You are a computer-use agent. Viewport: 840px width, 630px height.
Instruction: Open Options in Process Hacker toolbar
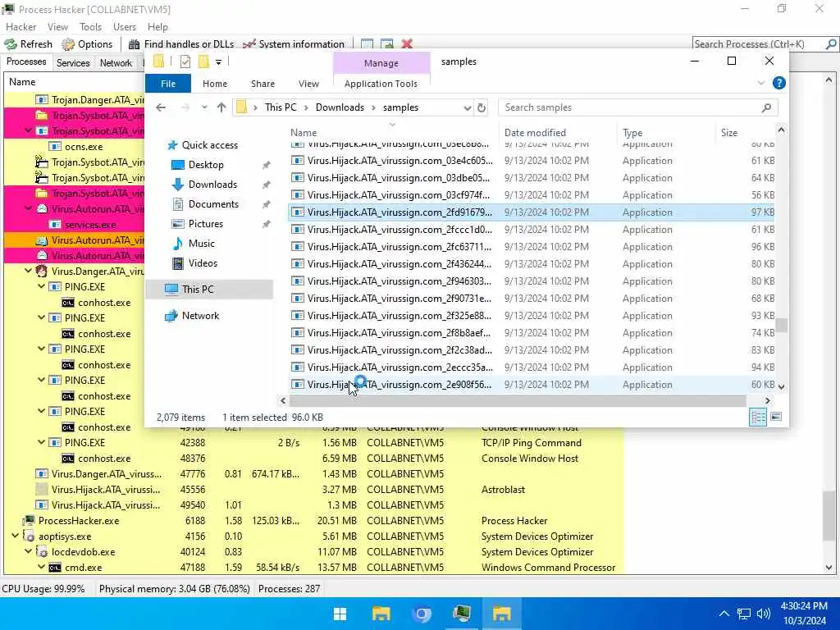click(x=87, y=44)
